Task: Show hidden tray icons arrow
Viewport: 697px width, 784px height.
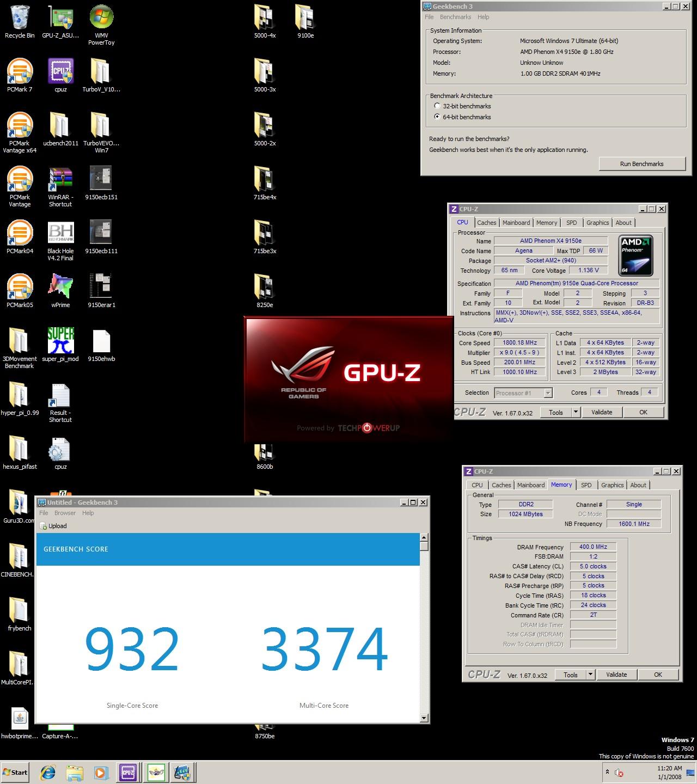Action: click(x=607, y=772)
